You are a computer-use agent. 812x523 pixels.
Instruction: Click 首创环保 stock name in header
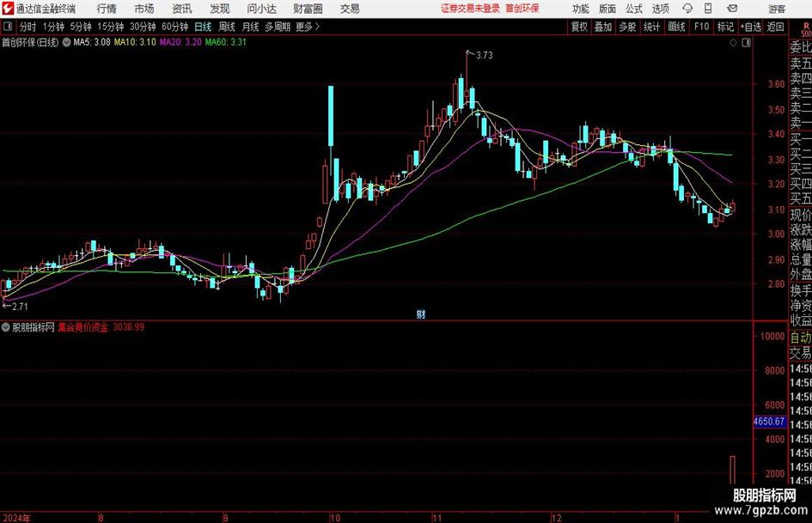tap(522, 9)
